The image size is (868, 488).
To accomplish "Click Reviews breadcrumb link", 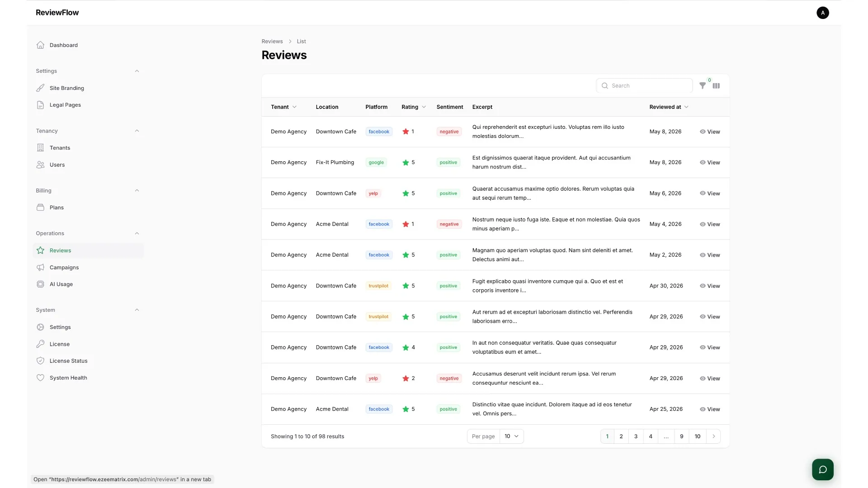I will point(272,42).
